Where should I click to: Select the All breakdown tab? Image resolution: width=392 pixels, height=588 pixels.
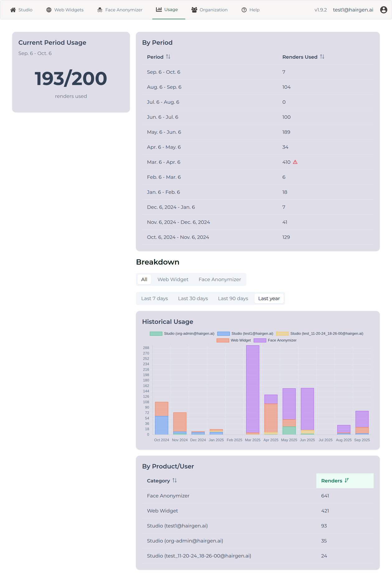tap(144, 279)
